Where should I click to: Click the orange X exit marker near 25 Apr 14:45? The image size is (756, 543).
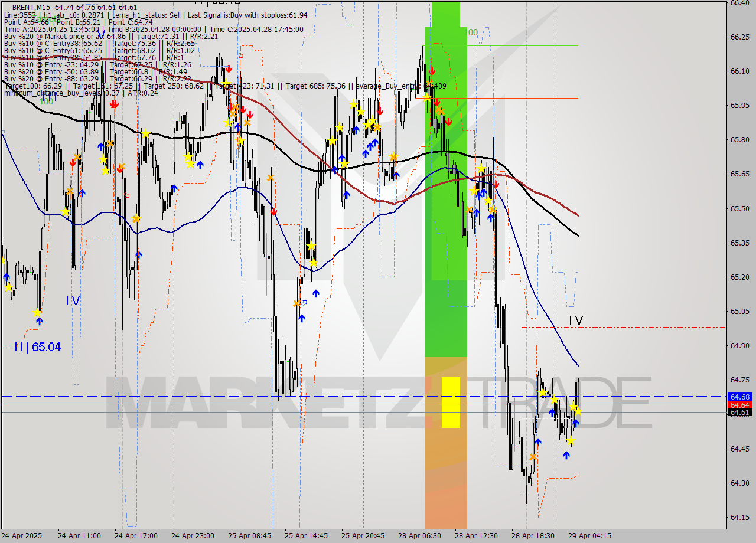297,303
